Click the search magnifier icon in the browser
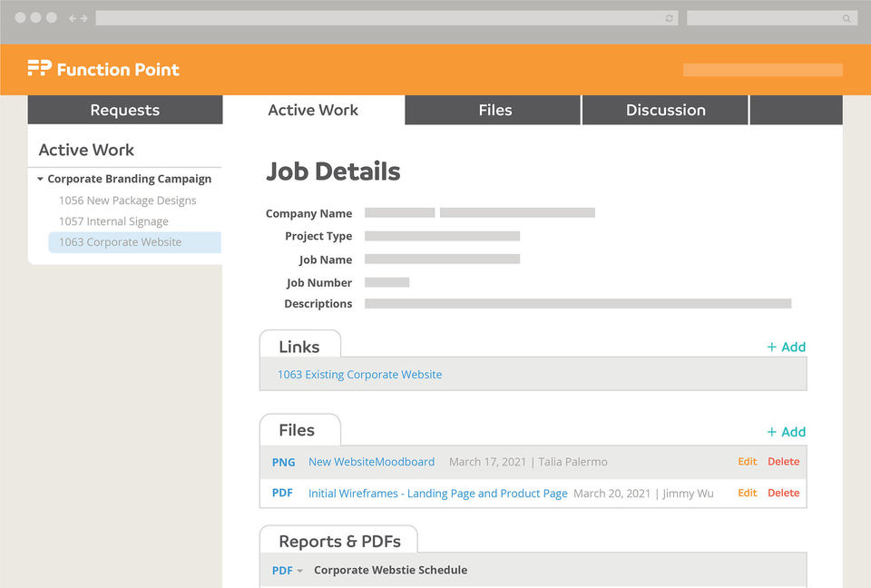The image size is (871, 588). point(847,18)
